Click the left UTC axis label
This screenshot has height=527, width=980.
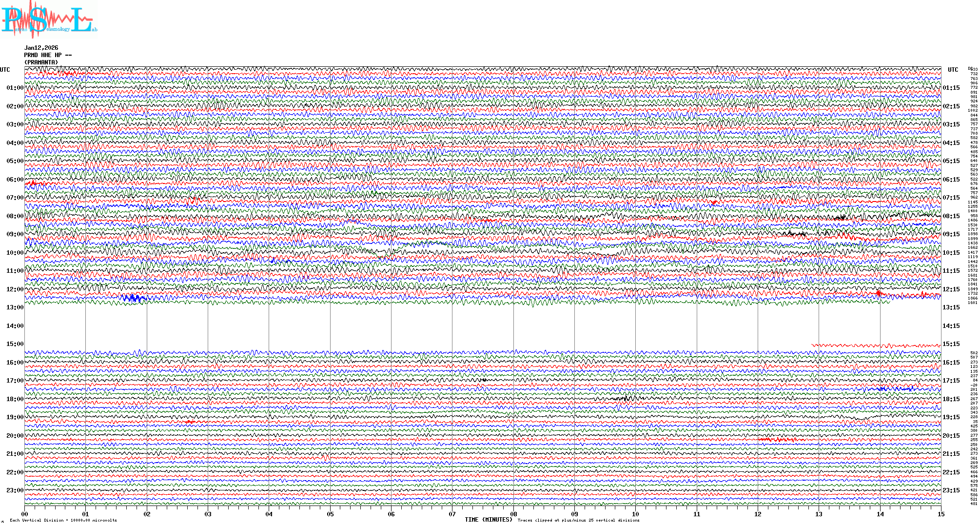(5, 70)
